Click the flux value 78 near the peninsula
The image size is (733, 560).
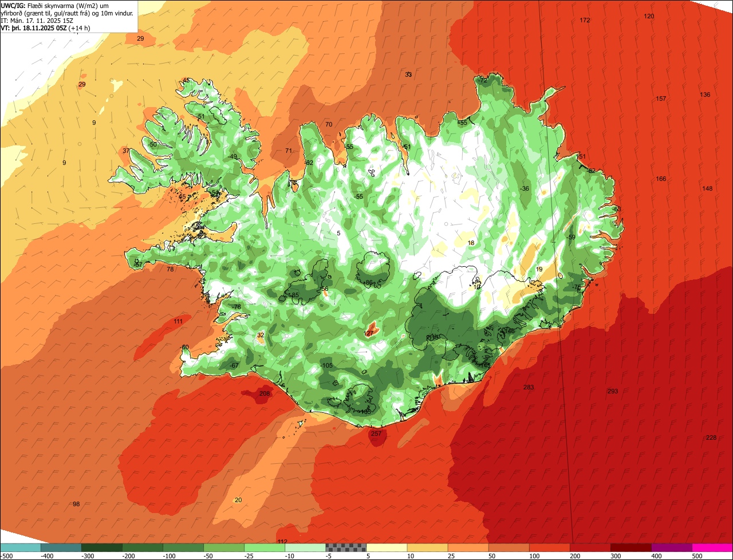pyautogui.click(x=170, y=269)
